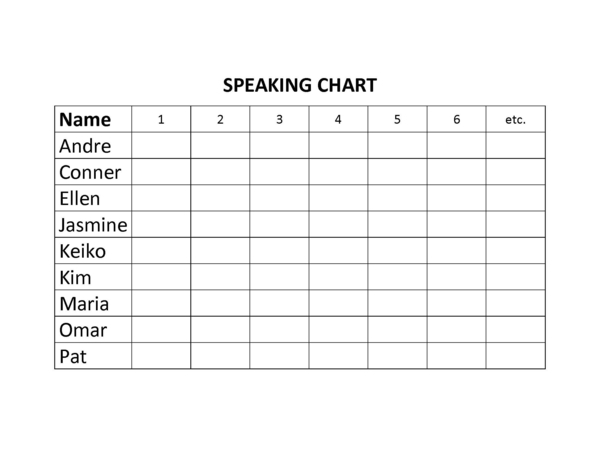Select the Kim name cell
600x464 pixels.
click(x=75, y=277)
